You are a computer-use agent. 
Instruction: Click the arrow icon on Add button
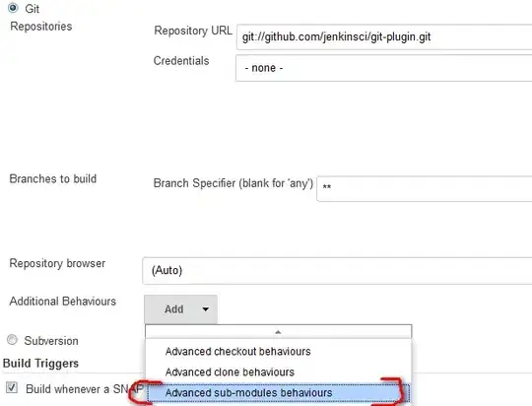pos(206,309)
